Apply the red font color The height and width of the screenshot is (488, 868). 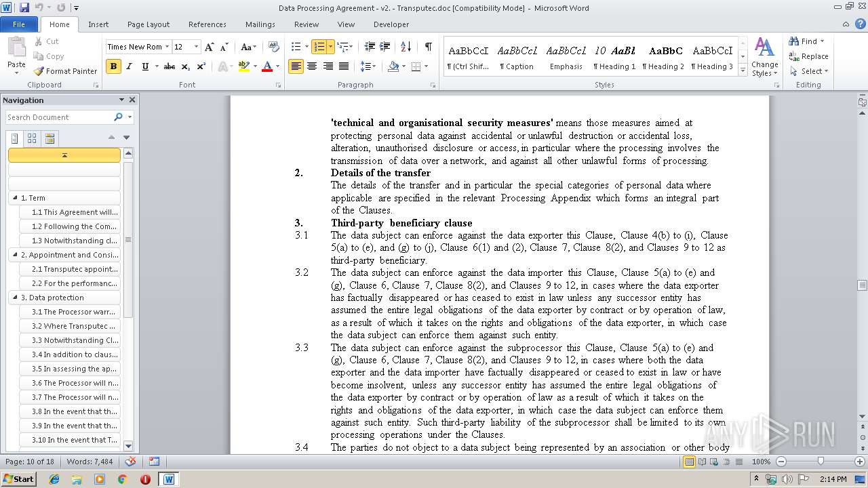267,66
